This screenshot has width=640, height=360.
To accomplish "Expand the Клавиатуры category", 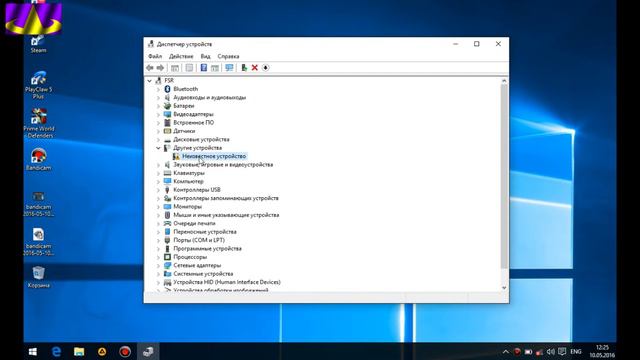I will tap(158, 173).
